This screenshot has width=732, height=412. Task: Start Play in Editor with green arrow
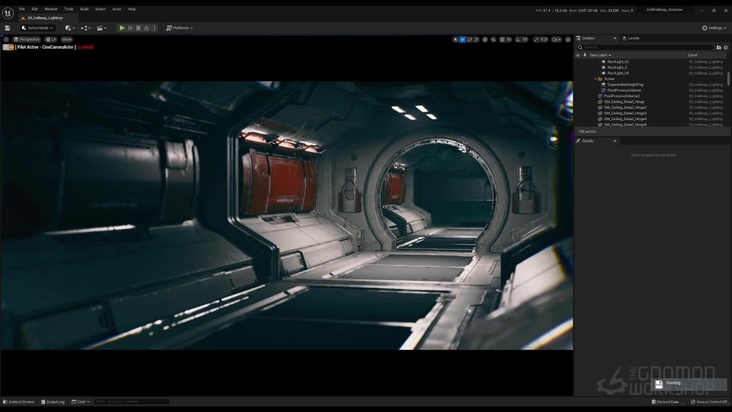122,28
